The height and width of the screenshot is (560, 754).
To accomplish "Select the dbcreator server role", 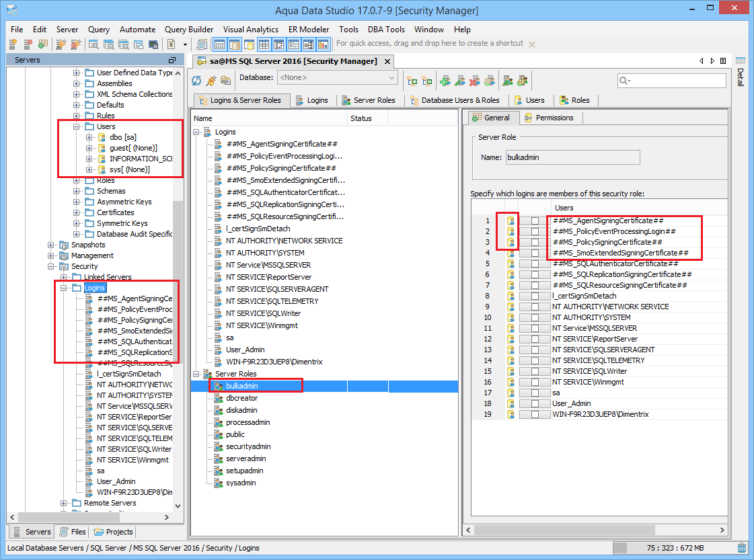I will pos(242,398).
